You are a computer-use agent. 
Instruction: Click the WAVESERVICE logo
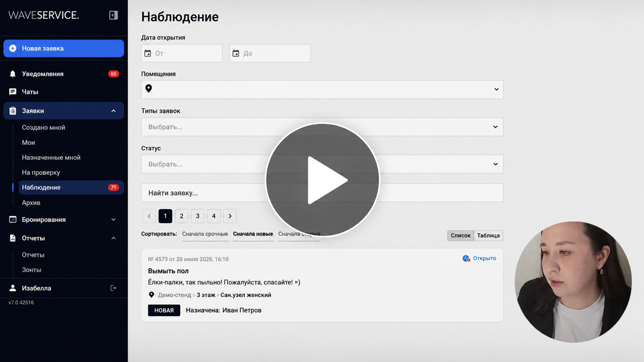coord(44,15)
